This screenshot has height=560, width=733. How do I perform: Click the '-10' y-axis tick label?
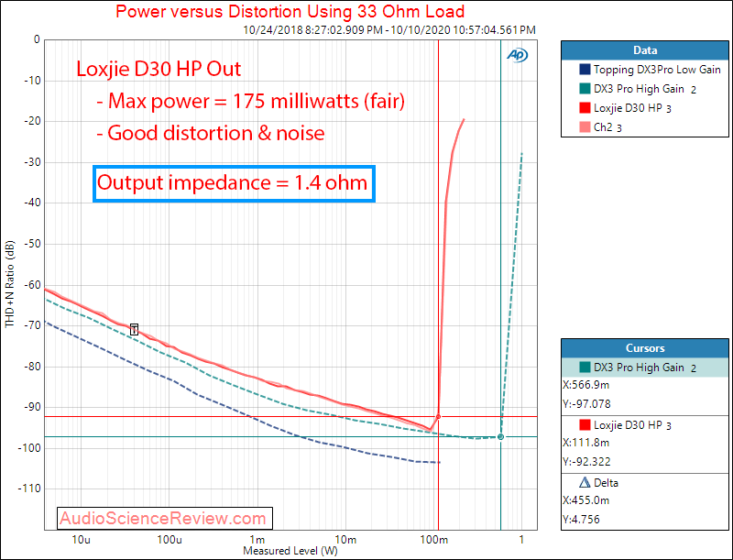click(x=32, y=81)
